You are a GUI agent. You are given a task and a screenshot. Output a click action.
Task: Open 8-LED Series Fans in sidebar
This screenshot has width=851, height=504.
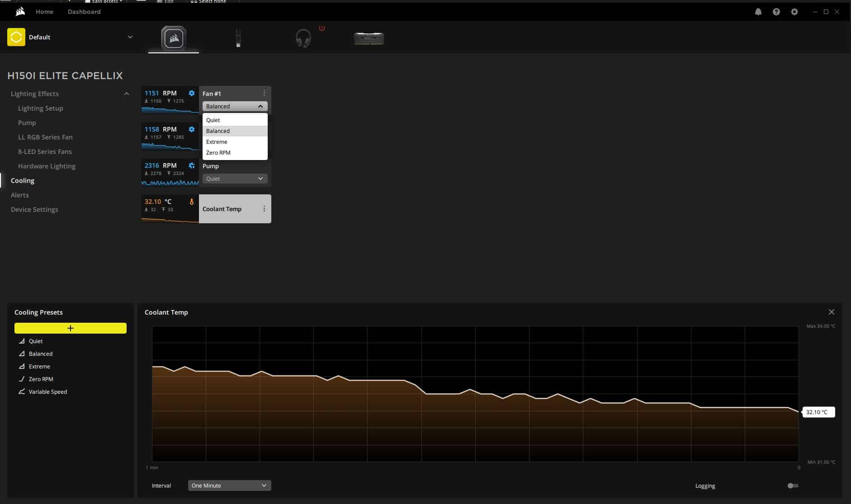pos(45,151)
